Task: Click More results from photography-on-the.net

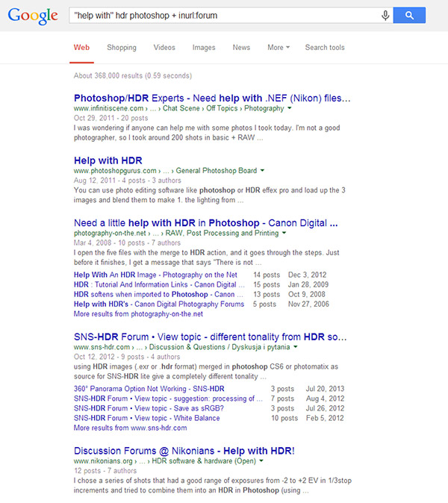Action: [x=138, y=313]
